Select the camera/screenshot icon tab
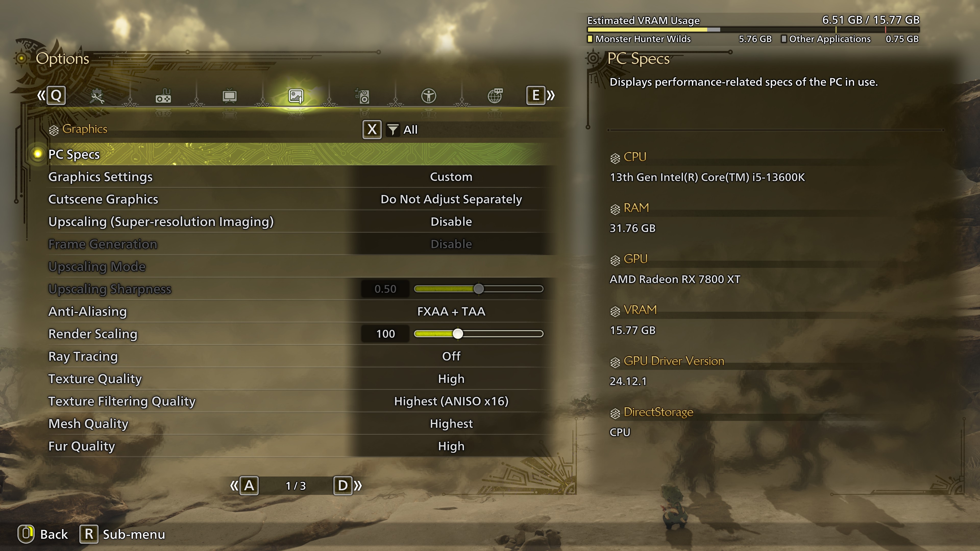Screen dimensions: 980x551 (x=296, y=95)
